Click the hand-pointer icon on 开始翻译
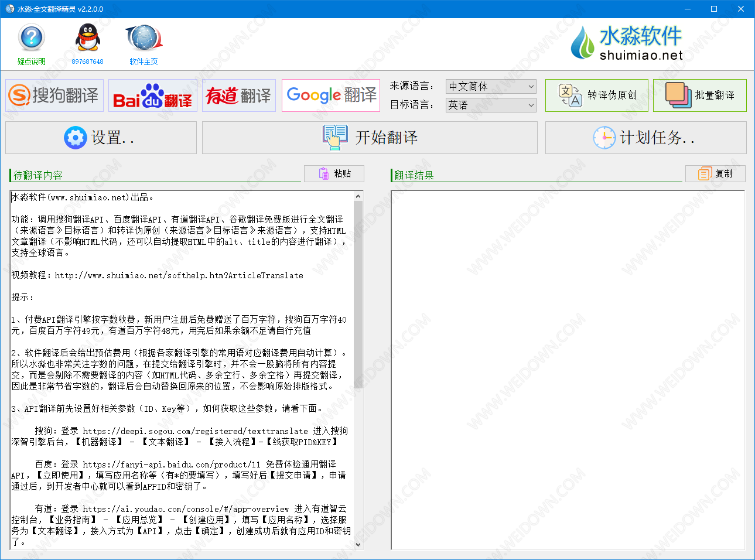This screenshot has width=755, height=560. pos(335,138)
